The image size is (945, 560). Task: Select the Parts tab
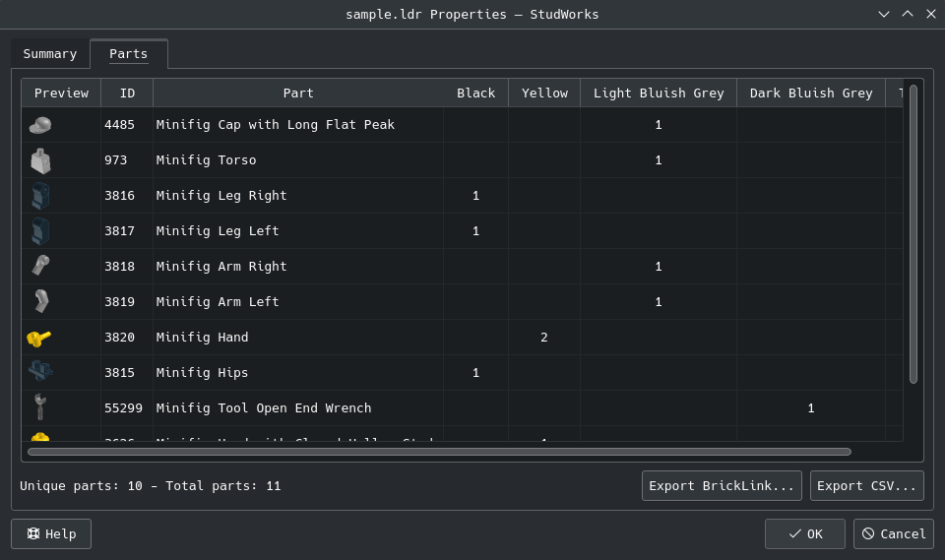coord(128,54)
